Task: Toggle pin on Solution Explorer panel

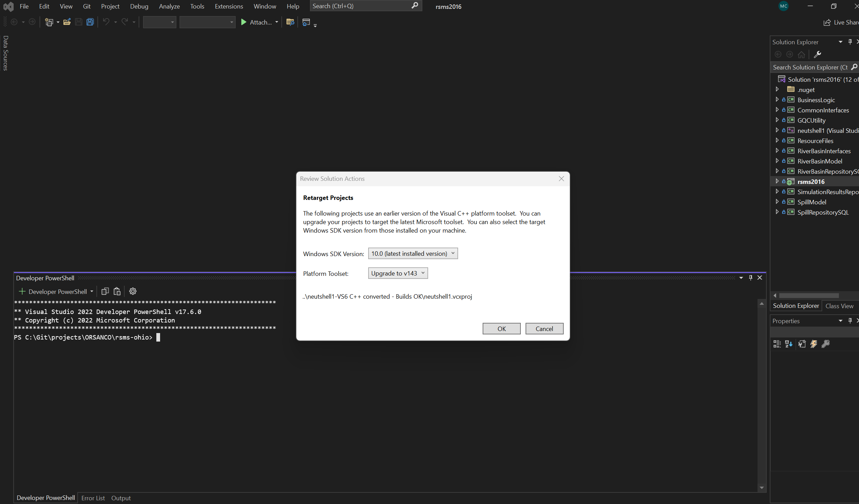Action: [850, 42]
